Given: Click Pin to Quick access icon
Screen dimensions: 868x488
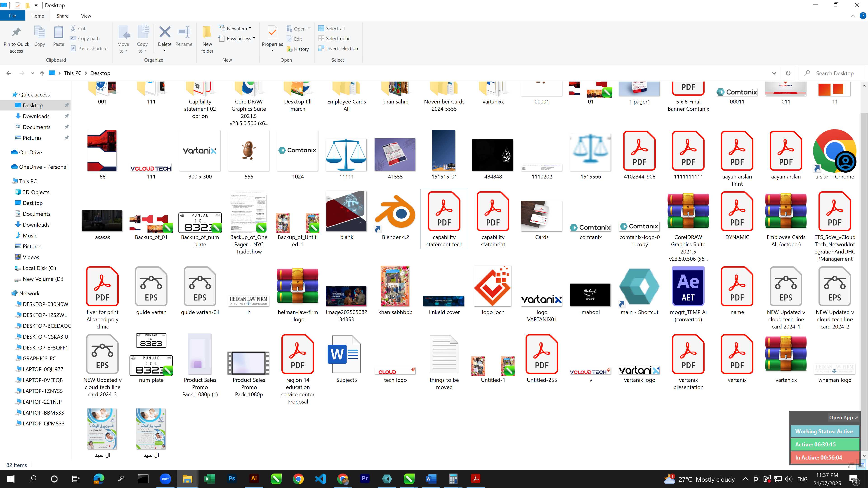Looking at the screenshot, I should click(x=16, y=32).
